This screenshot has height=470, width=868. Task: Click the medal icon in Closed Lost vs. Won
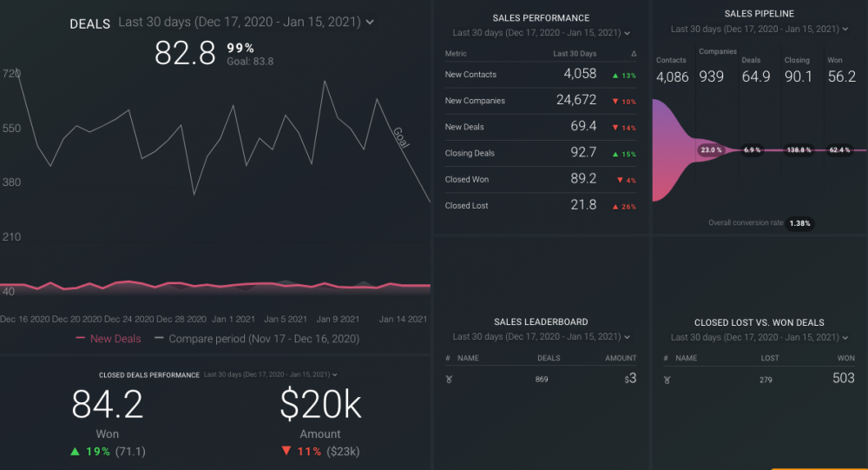(667, 380)
